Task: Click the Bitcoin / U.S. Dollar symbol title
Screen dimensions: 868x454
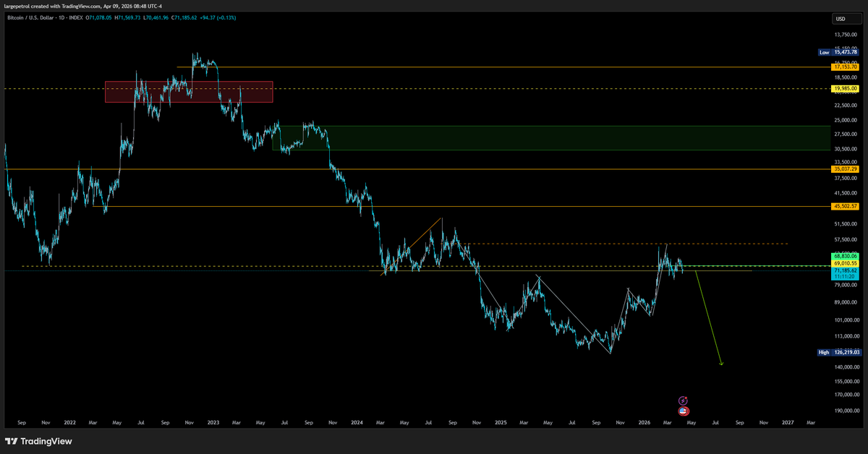Action: (29, 17)
